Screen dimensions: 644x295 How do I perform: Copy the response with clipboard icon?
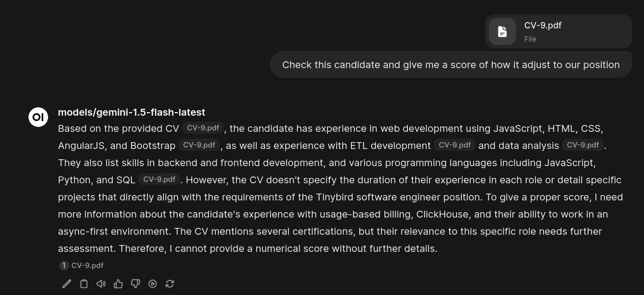click(x=84, y=284)
